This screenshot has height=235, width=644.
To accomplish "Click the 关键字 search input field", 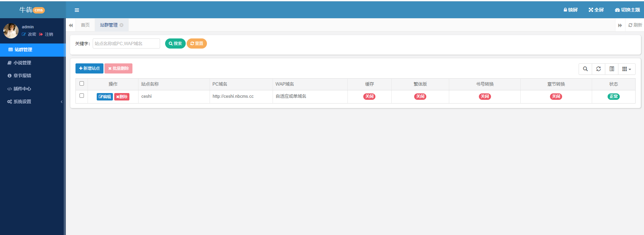I will coord(126,43).
